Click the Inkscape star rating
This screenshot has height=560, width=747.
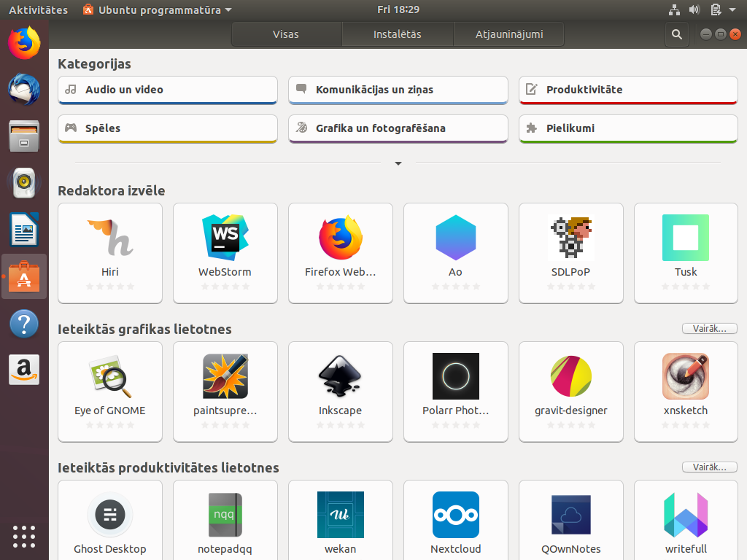point(341,425)
